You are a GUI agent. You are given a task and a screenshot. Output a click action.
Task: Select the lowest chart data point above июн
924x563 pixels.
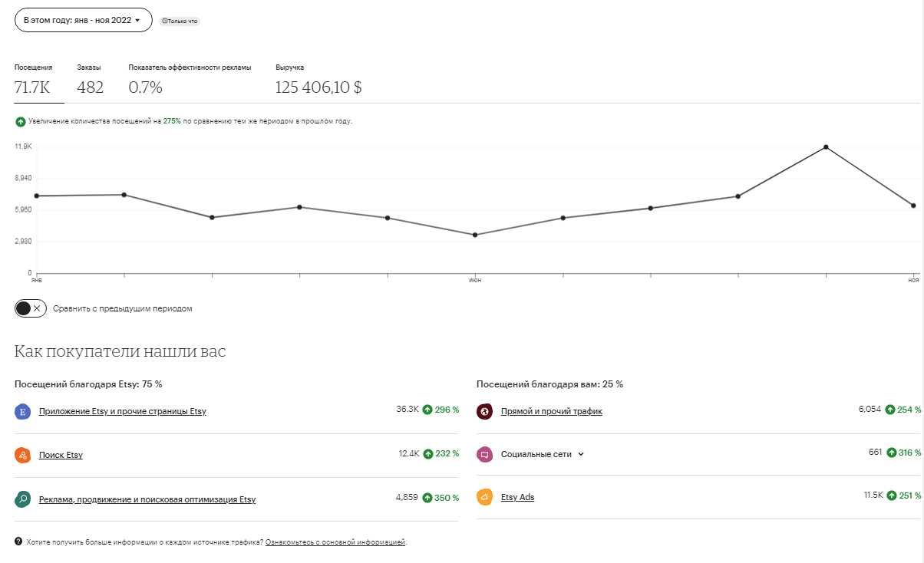[475, 235]
